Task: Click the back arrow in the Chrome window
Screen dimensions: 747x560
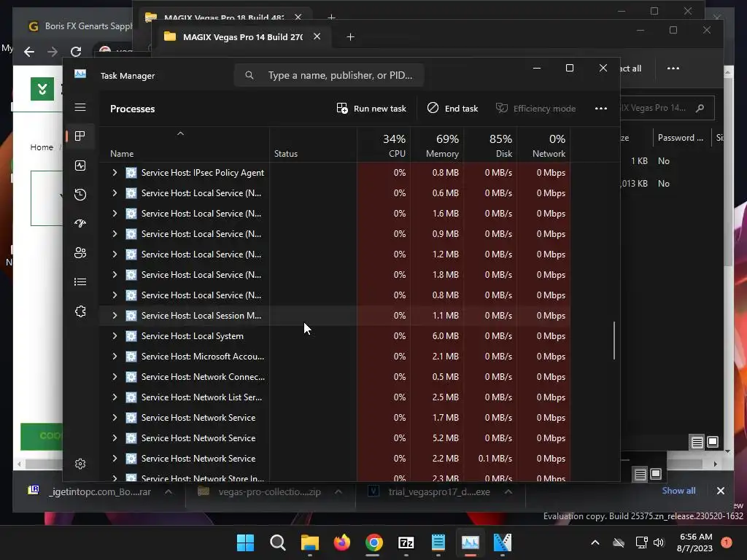Action: point(29,52)
